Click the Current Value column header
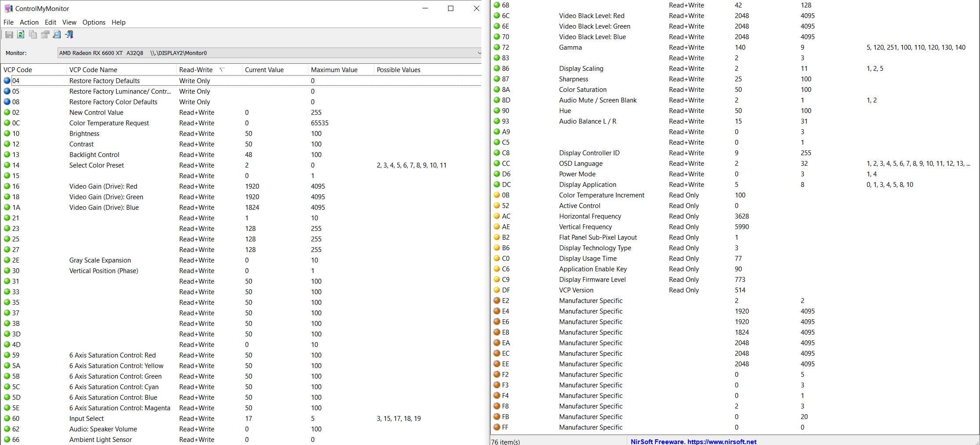The width and height of the screenshot is (980, 445). [x=264, y=70]
